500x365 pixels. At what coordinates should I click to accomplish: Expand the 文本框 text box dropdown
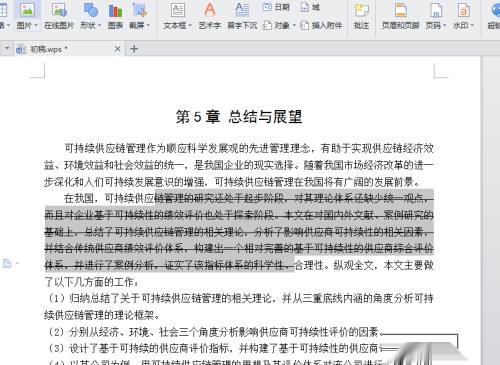coord(190,25)
